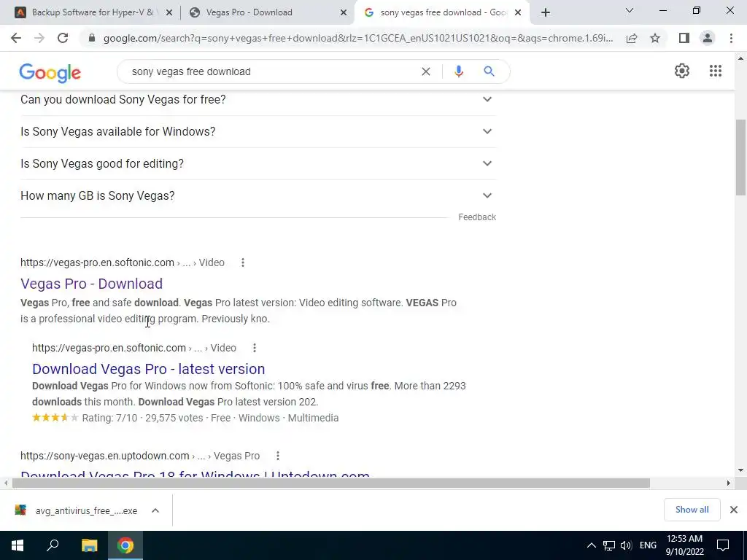Click the Feedback link

pyautogui.click(x=477, y=217)
